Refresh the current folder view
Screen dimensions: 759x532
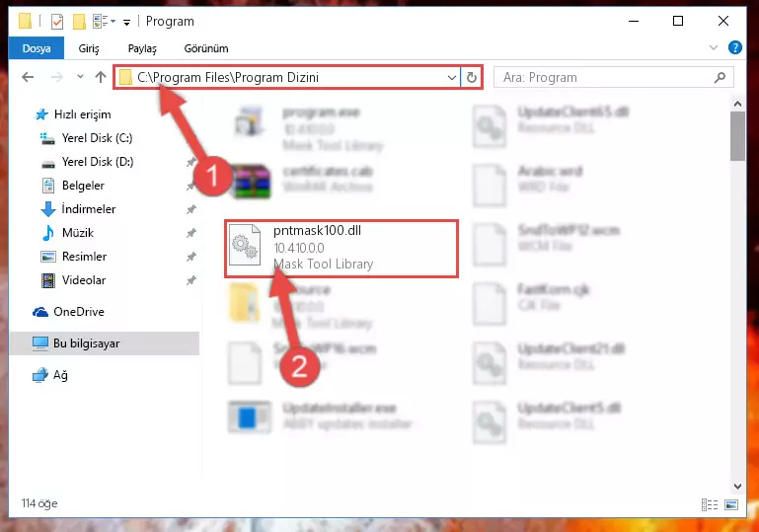(472, 77)
